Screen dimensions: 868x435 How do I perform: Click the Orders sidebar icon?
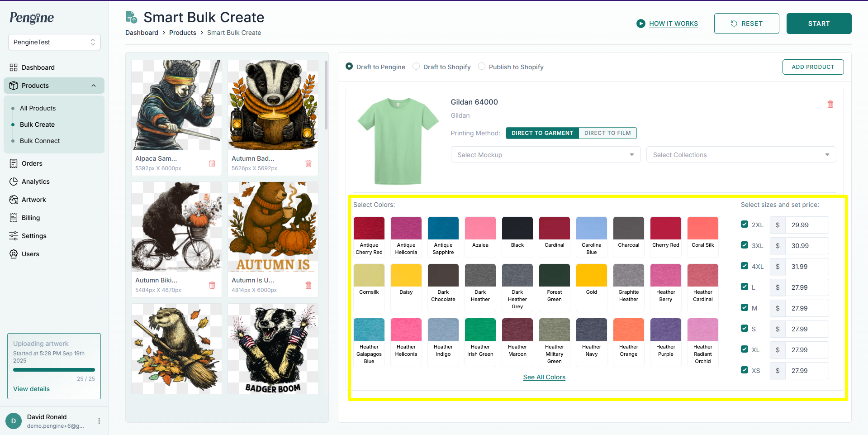pos(14,163)
